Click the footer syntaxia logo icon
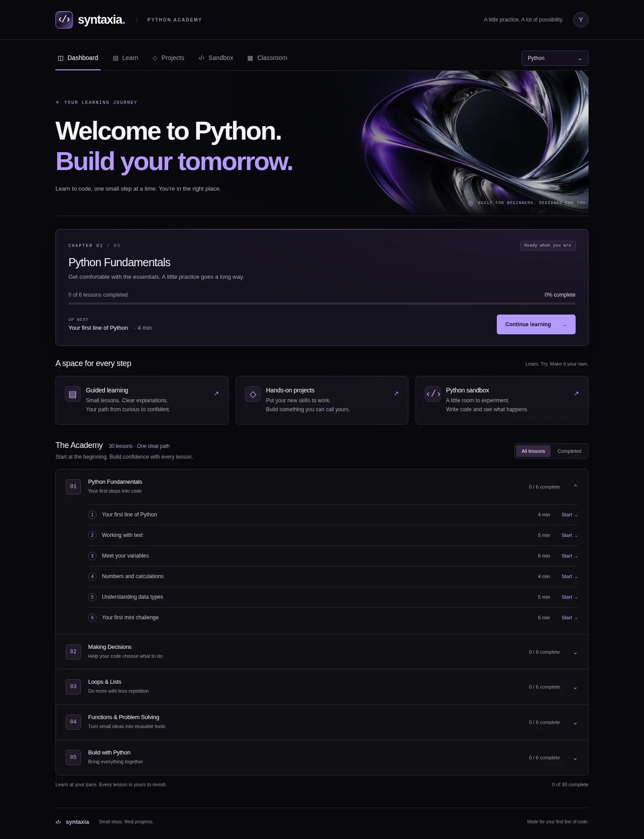 (x=58, y=822)
